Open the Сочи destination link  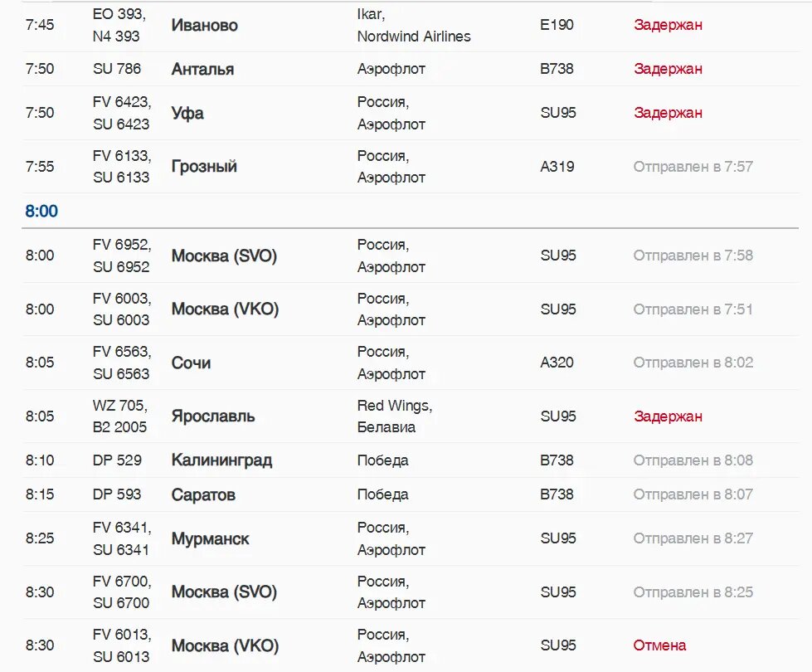click(191, 363)
